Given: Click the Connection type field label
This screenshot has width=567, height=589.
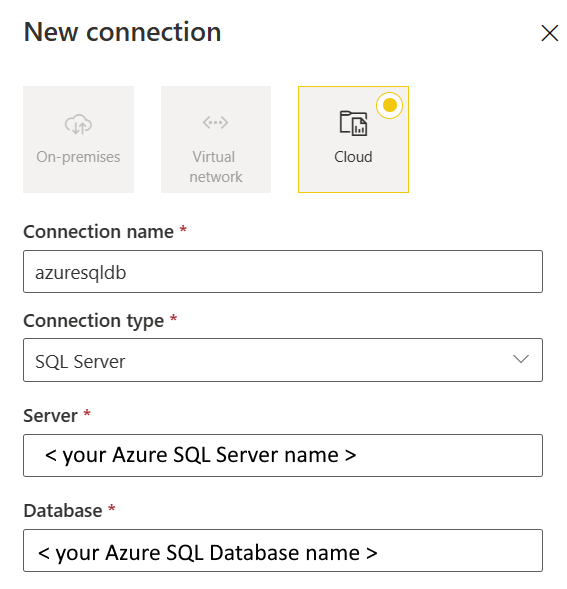Looking at the screenshot, I should click(94, 322).
